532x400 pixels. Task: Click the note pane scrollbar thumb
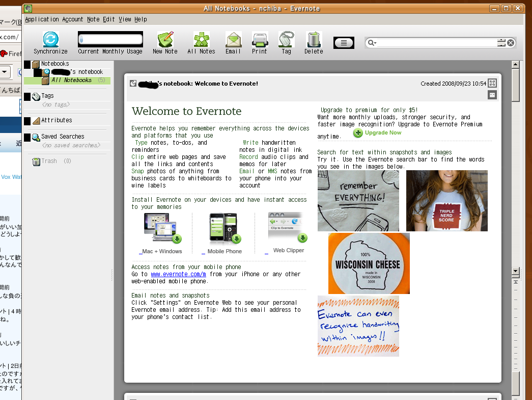point(515,85)
